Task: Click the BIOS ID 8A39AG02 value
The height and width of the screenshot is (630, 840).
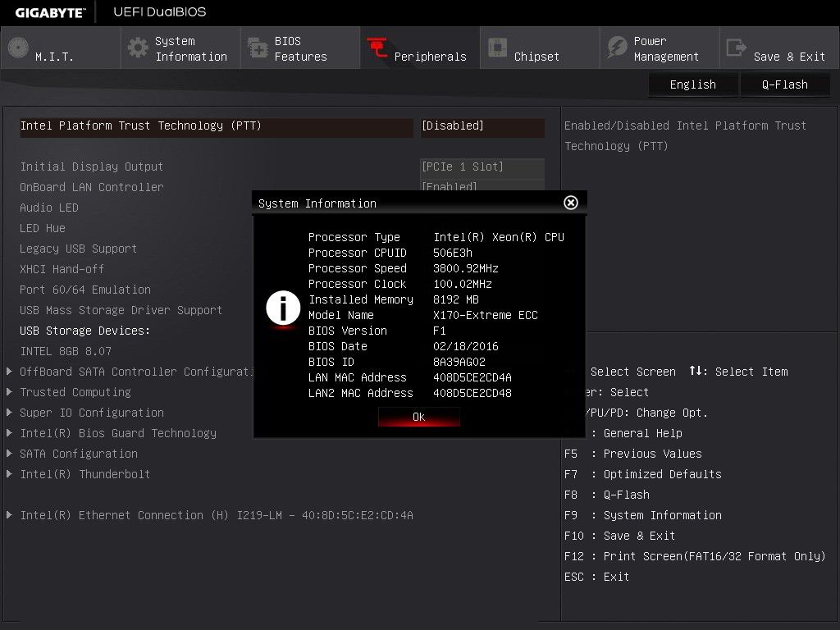Action: pyautogui.click(x=459, y=362)
